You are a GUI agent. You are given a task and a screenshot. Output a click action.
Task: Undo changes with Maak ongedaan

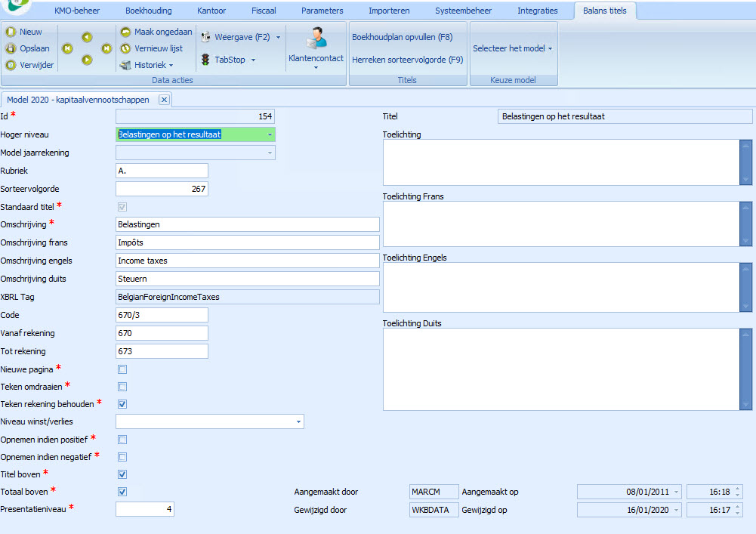pos(156,32)
